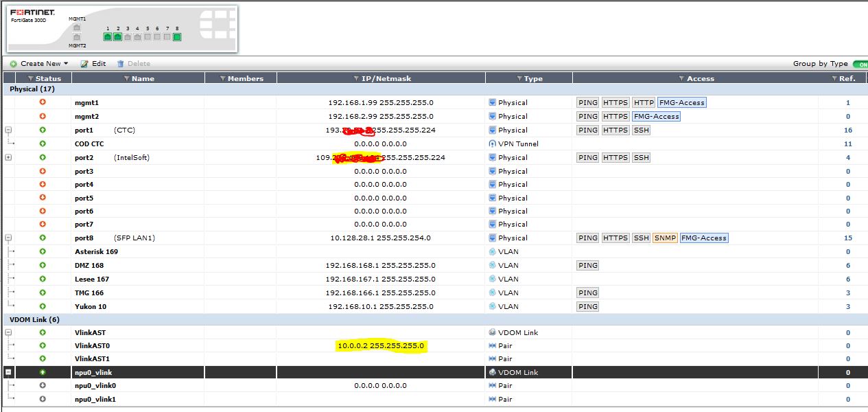Toggle the Group by Type switch
This screenshot has width=868, height=412.
coord(859,64)
